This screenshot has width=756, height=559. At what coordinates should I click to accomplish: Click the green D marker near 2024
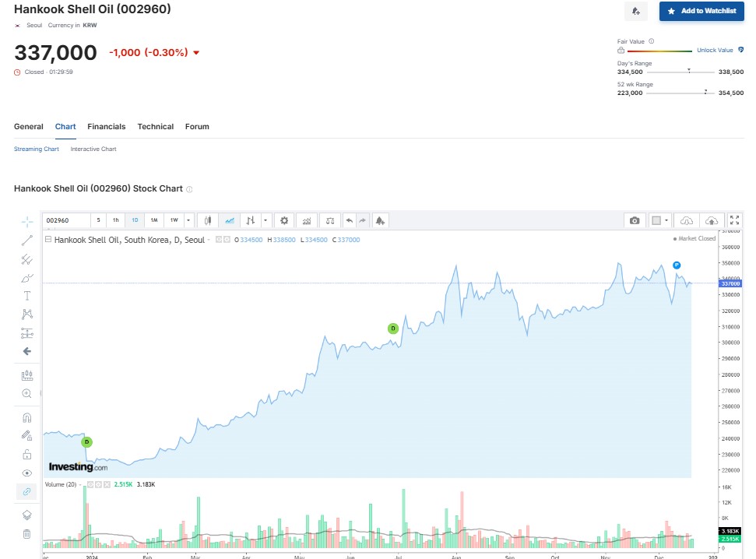coord(86,441)
